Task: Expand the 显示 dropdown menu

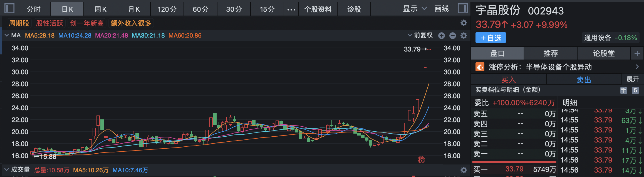Action: pyautogui.click(x=415, y=9)
